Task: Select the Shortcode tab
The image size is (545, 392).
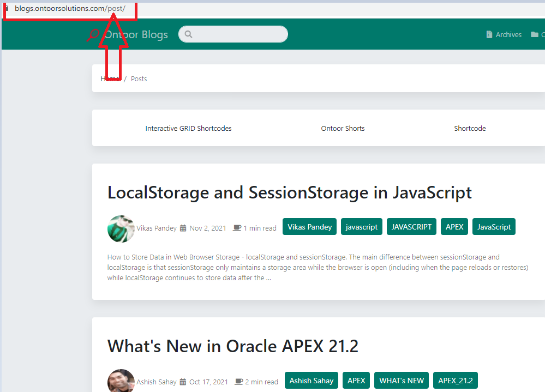Action: pyautogui.click(x=470, y=129)
